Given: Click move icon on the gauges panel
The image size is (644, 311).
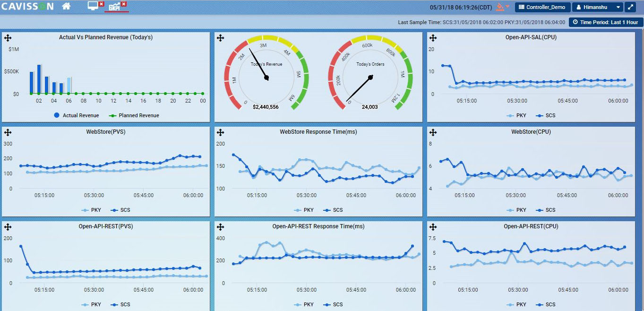Looking at the screenshot, I should click(220, 38).
